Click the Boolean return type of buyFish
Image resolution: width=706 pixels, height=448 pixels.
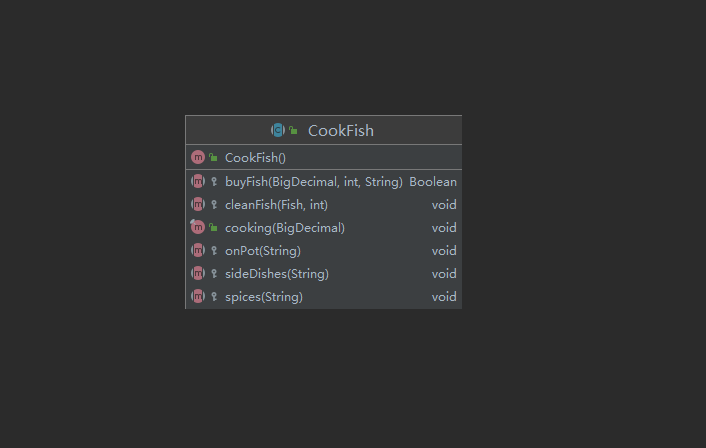pos(433,182)
